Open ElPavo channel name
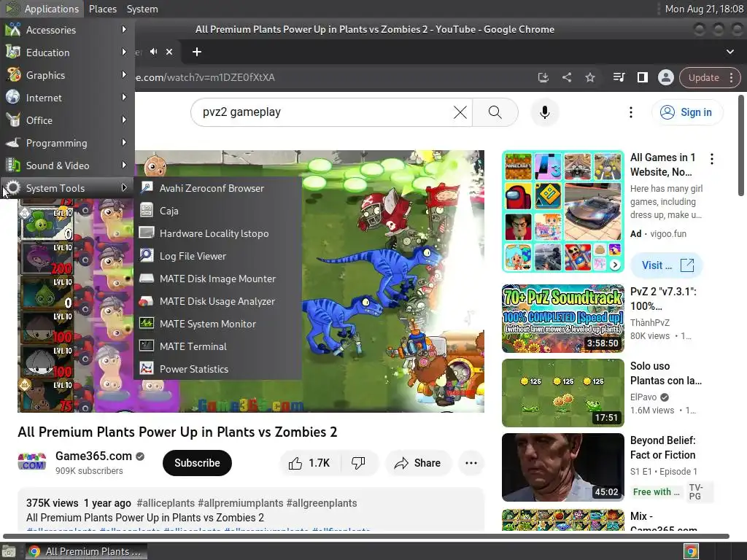The width and height of the screenshot is (747, 560). tap(643, 397)
